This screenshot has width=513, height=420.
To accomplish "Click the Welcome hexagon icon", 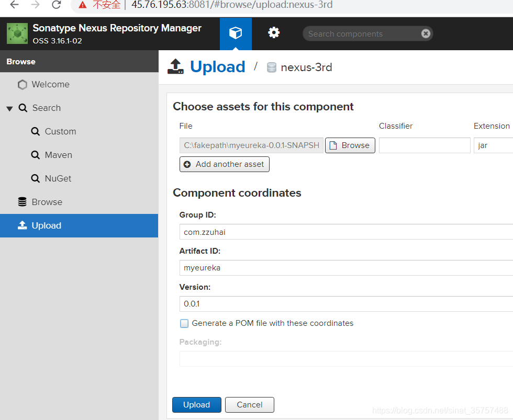I will (x=22, y=85).
